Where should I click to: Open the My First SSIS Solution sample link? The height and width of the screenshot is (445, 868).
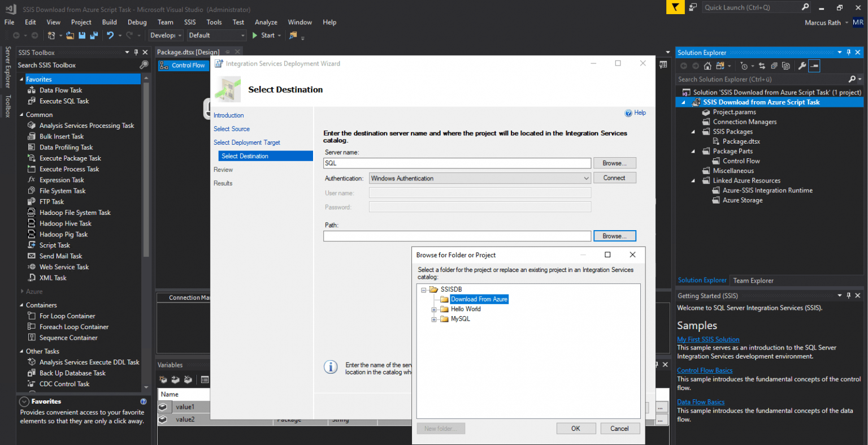pos(708,339)
